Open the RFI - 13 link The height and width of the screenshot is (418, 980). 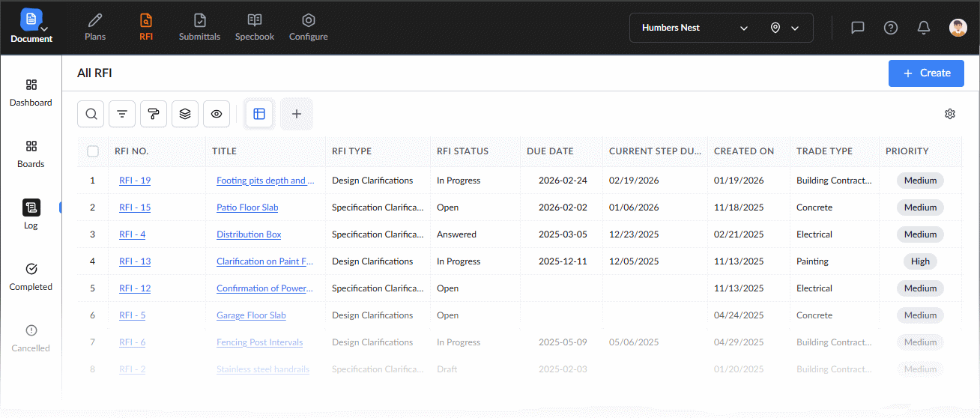pos(135,261)
